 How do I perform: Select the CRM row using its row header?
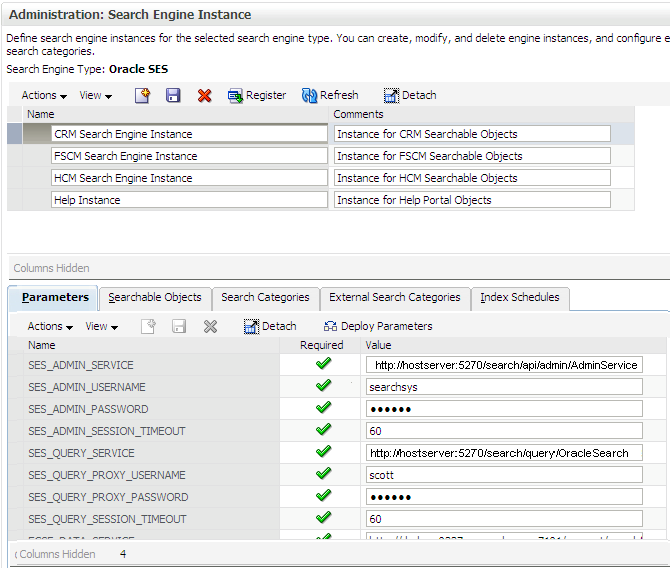(x=15, y=134)
